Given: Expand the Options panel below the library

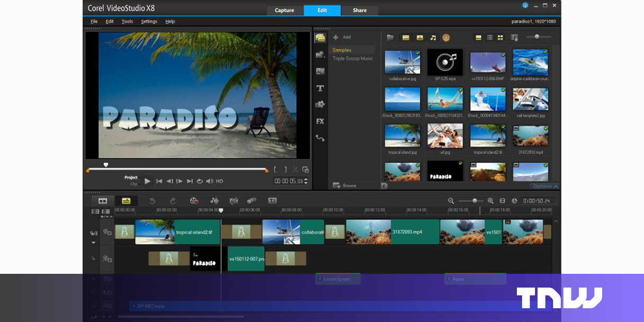Looking at the screenshot, I should click(x=543, y=186).
